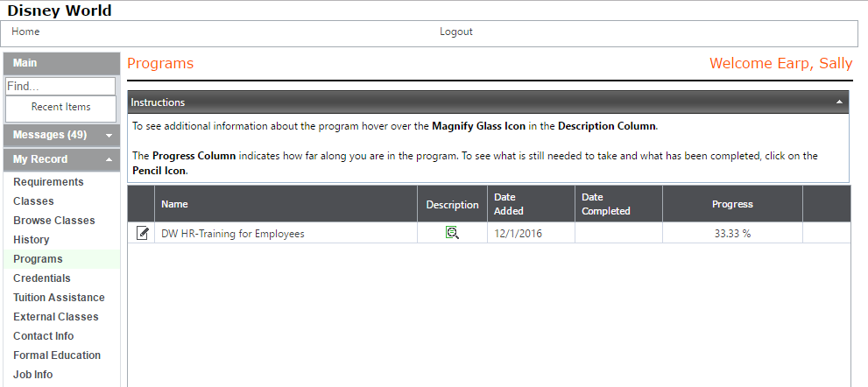Click Logout in the top bar

456,32
